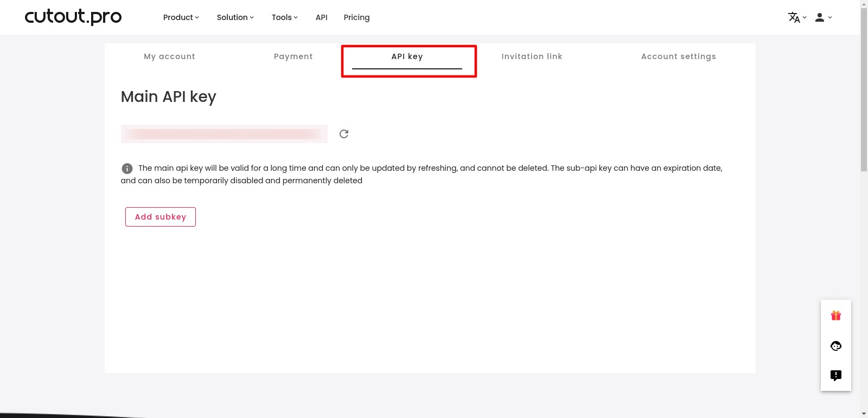This screenshot has width=868, height=418.
Task: Expand the Tools dropdown menu
Action: [284, 17]
